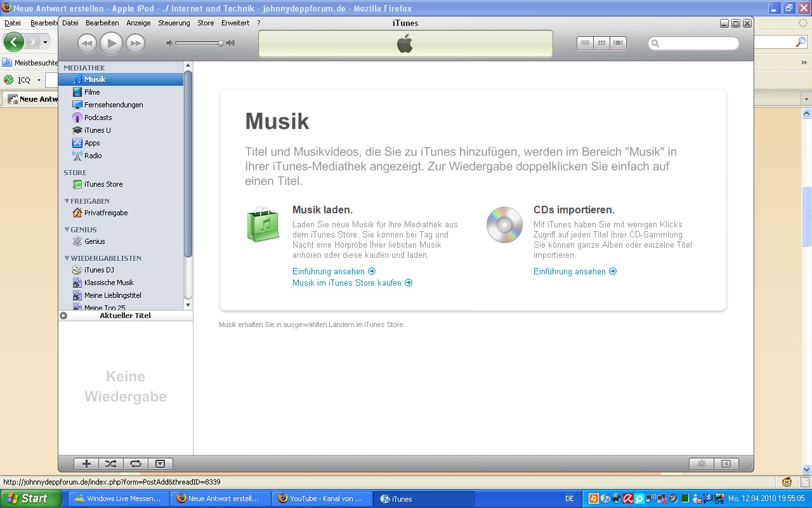Screen dimensions: 812x508
Task: Open the Erweitert menu
Action: [235, 23]
